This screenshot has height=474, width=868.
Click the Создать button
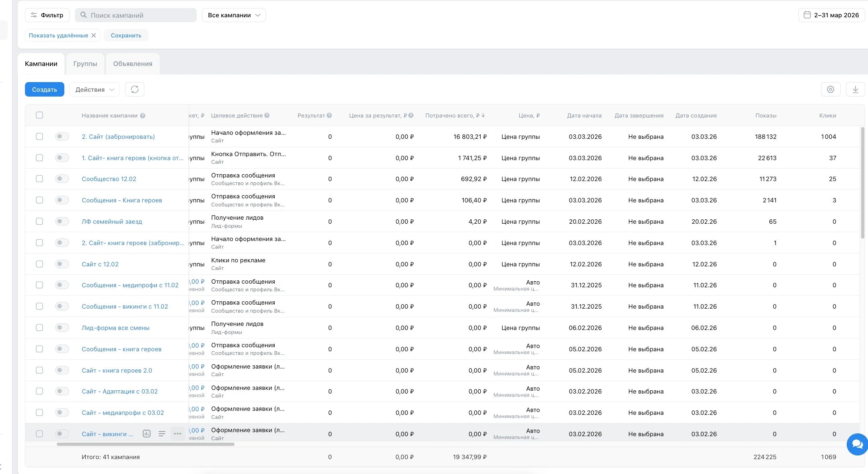(45, 89)
